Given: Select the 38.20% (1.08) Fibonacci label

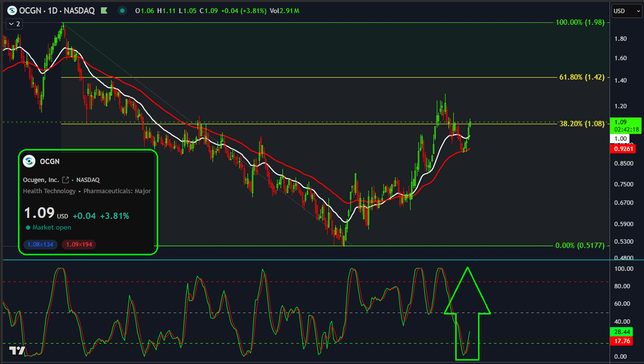Looking at the screenshot, I should [x=582, y=123].
